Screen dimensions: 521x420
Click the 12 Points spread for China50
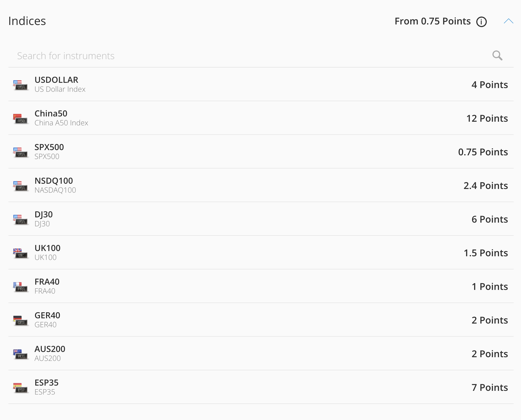pos(487,118)
